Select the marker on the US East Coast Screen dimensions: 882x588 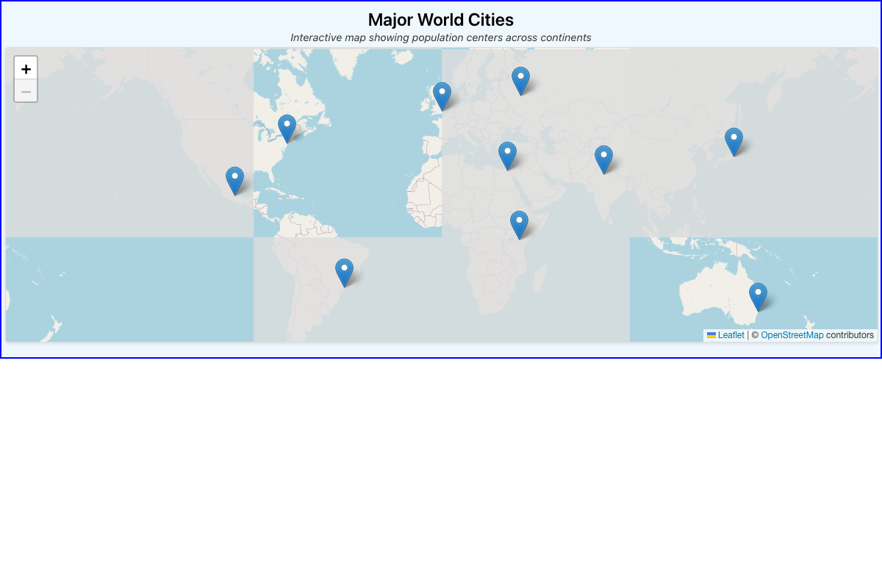coord(287,128)
